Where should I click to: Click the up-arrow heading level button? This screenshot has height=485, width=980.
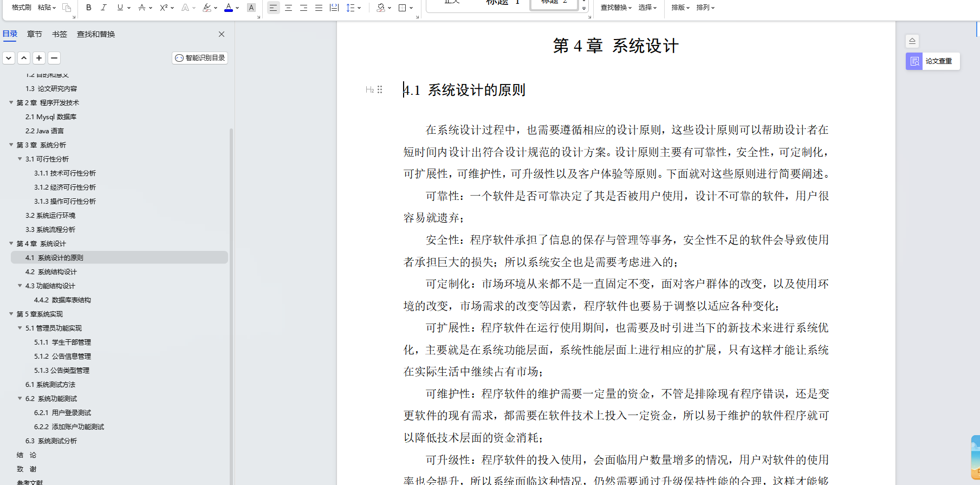coord(24,58)
